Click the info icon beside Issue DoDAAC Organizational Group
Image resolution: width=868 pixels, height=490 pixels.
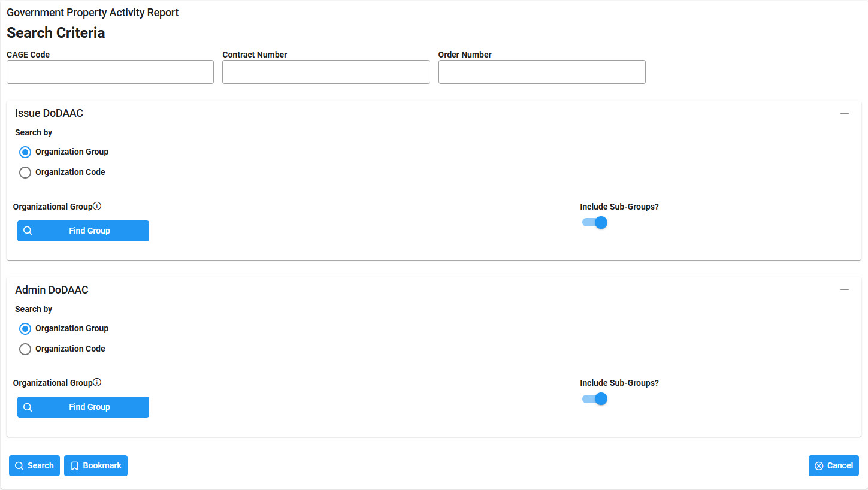coord(97,206)
